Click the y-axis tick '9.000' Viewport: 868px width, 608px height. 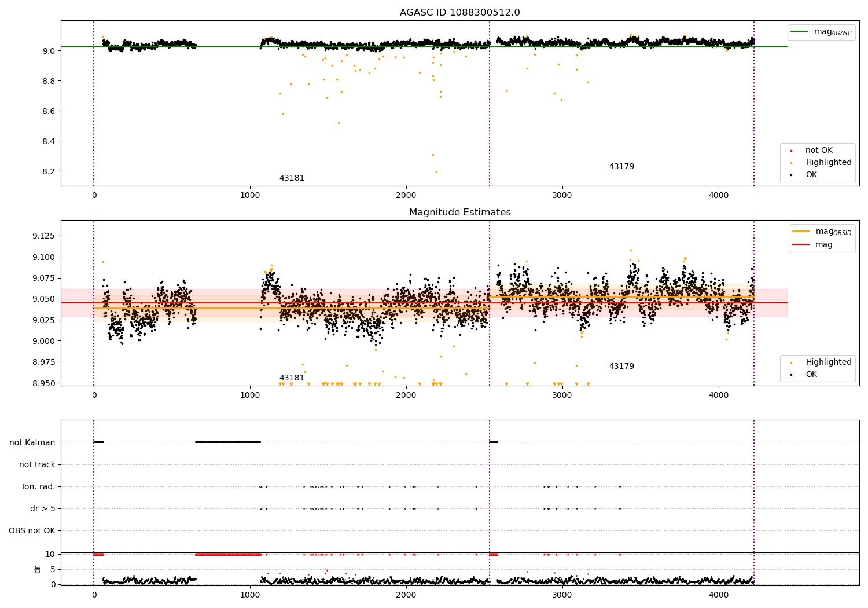click(44, 341)
